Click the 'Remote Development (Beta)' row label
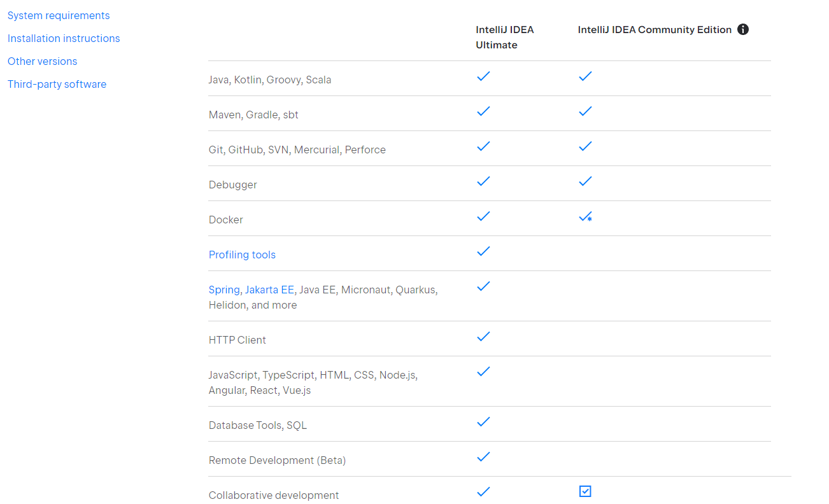The width and height of the screenshot is (829, 504). [x=278, y=460]
